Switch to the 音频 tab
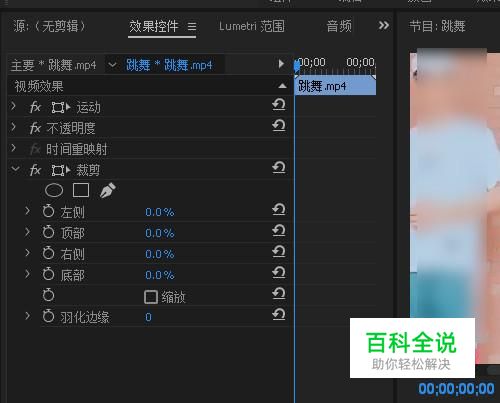This screenshot has height=403, width=500. click(339, 26)
